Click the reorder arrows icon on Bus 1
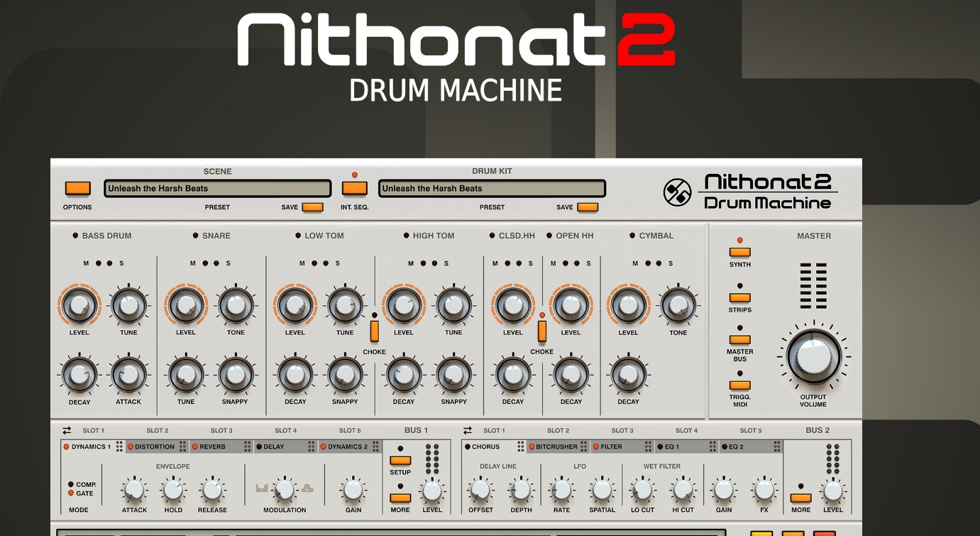 [66, 430]
